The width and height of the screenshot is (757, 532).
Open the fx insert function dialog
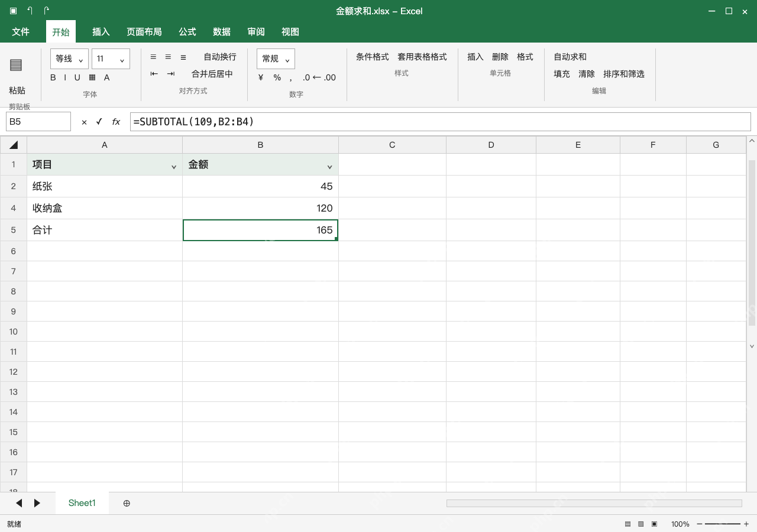116,122
